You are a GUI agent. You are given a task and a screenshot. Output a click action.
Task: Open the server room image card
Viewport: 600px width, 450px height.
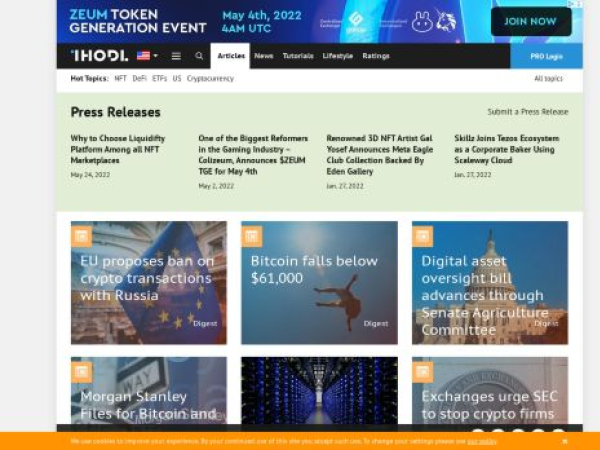tap(320, 390)
